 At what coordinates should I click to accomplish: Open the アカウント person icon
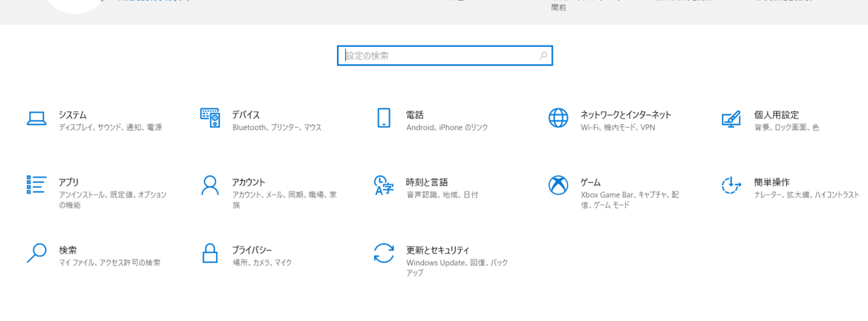pos(210,186)
